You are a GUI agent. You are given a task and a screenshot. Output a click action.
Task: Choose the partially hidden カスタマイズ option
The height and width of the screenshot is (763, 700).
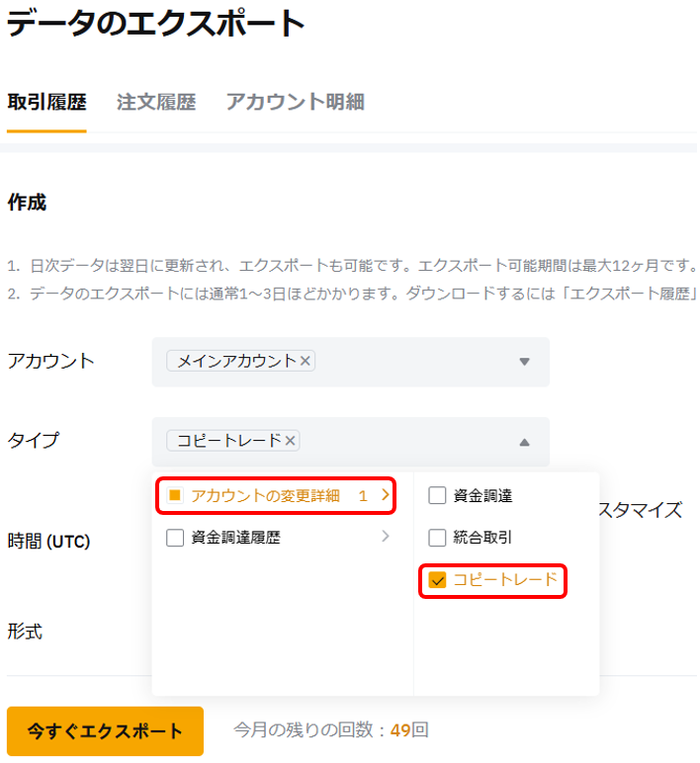coord(641,510)
